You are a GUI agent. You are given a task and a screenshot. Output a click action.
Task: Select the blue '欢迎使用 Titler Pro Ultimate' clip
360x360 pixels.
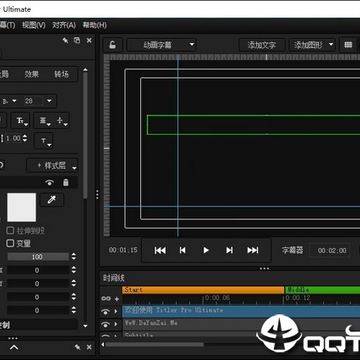click(x=241, y=311)
